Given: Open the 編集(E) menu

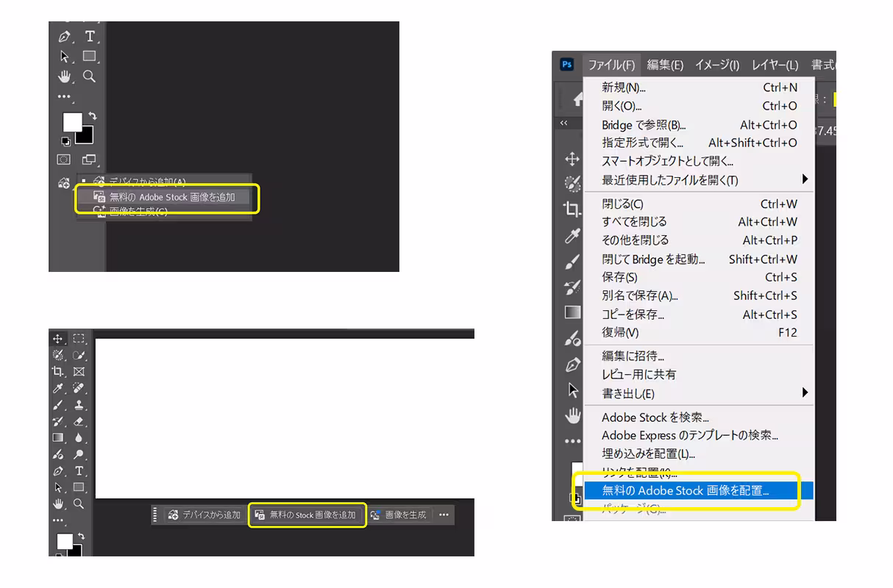Looking at the screenshot, I should 665,65.
